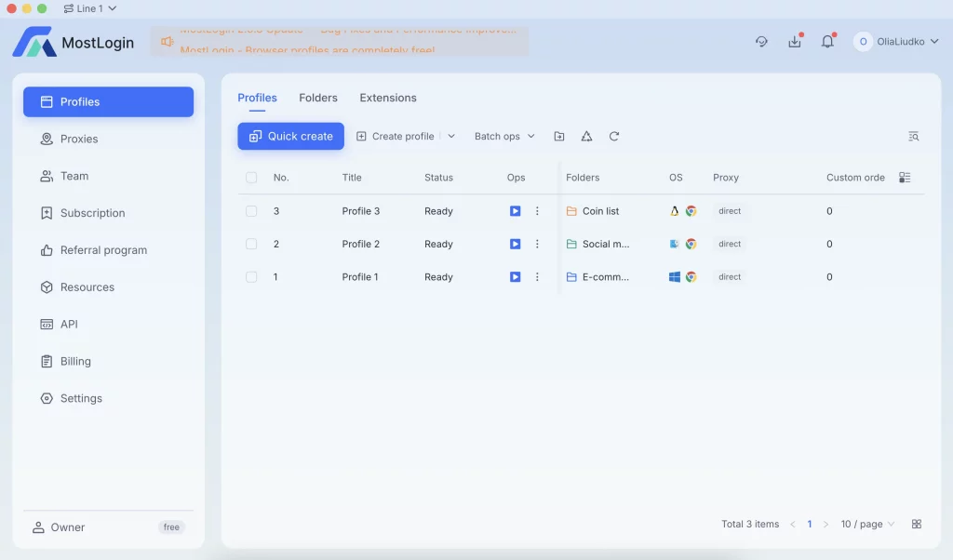Click the Create profile button

point(395,136)
